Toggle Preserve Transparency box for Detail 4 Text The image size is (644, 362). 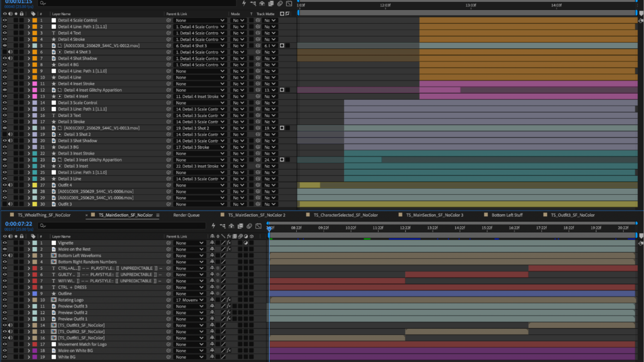[x=251, y=33]
